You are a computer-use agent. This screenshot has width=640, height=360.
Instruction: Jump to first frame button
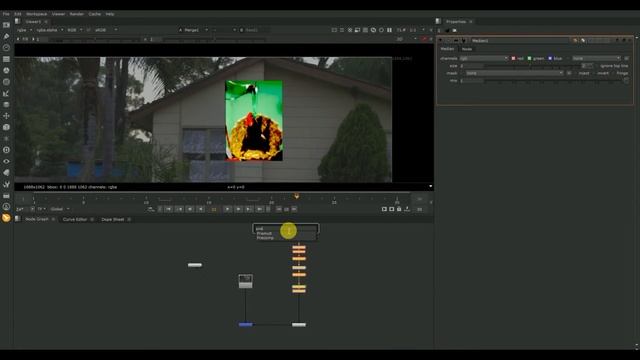(x=168, y=209)
